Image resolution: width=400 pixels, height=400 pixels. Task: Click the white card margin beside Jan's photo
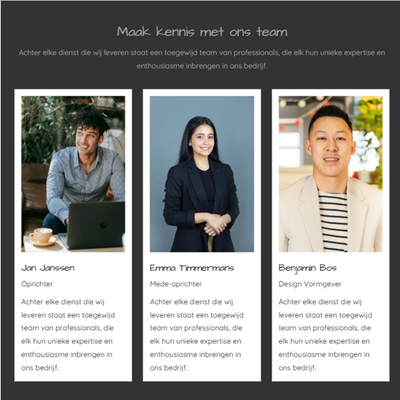[18, 174]
